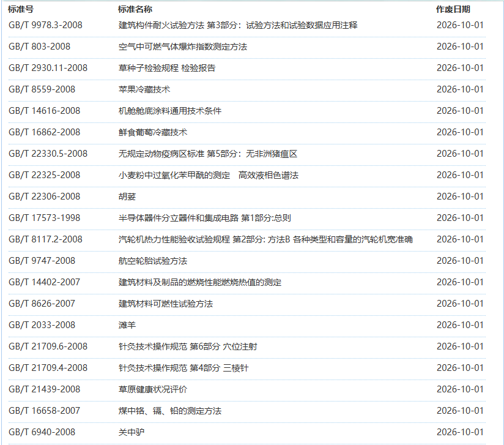Open the 苹果冷藏技术 standard
Viewport: 504px width, 445px height.
click(144, 89)
